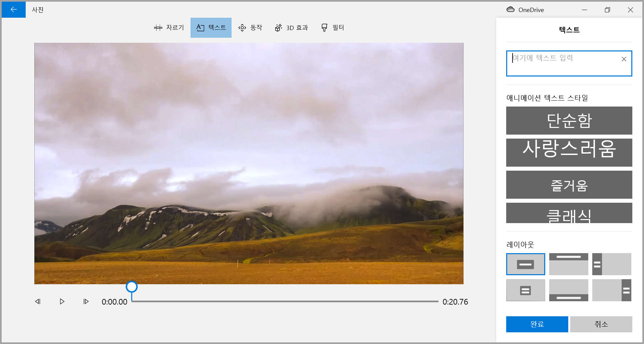Select the 텍스트 tab
644x344 pixels.
[211, 28]
